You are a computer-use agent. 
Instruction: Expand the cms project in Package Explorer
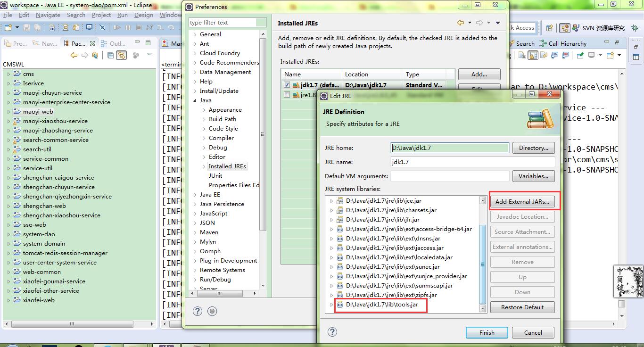pyautogui.click(x=8, y=74)
